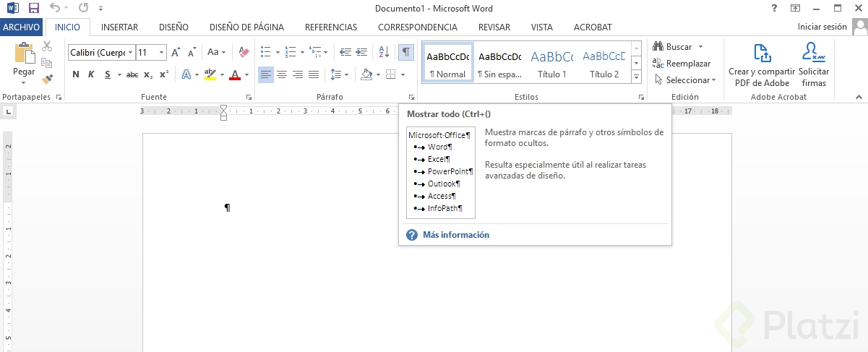Click the Buscar button
The width and height of the screenshot is (868, 352).
[x=672, y=47]
